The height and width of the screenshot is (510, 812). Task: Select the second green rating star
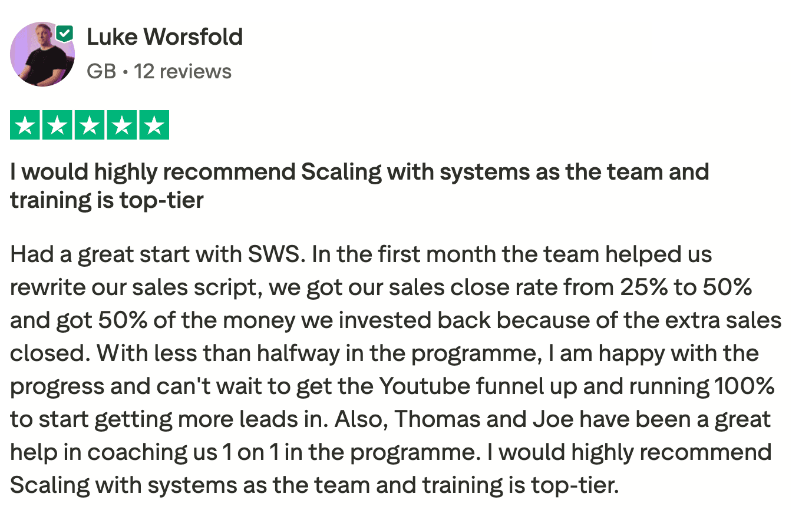(x=57, y=125)
